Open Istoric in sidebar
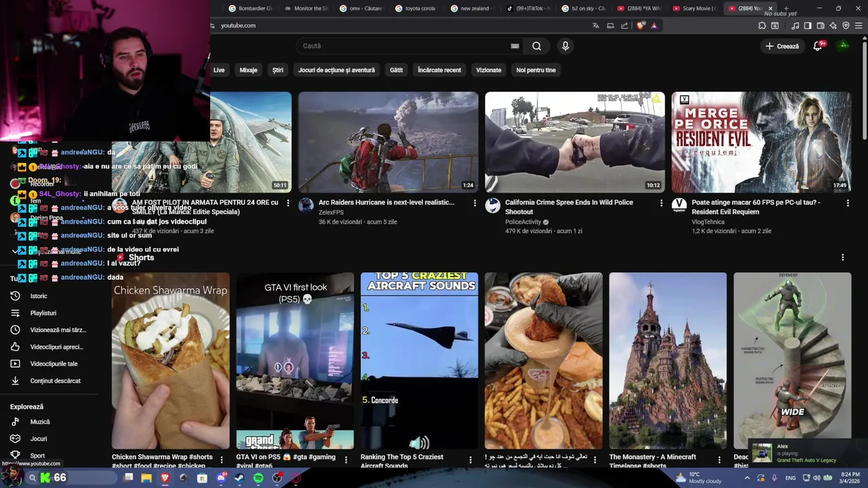 [39, 296]
